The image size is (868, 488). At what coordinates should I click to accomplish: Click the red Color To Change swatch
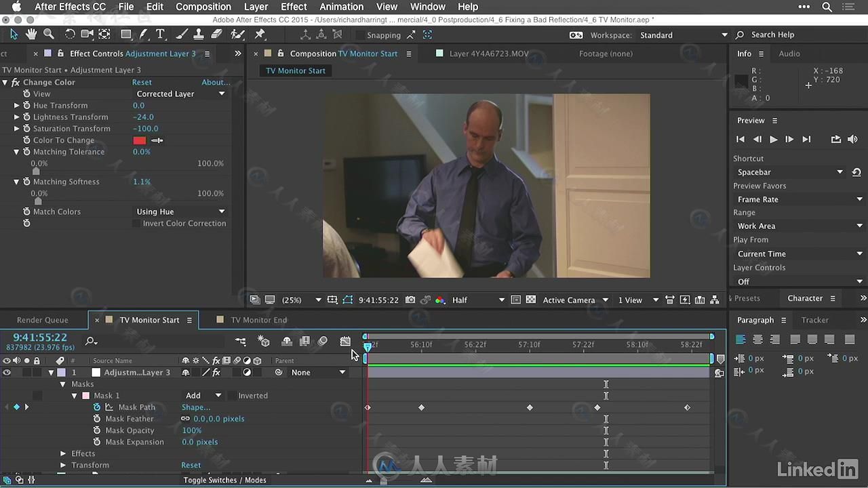(140, 140)
